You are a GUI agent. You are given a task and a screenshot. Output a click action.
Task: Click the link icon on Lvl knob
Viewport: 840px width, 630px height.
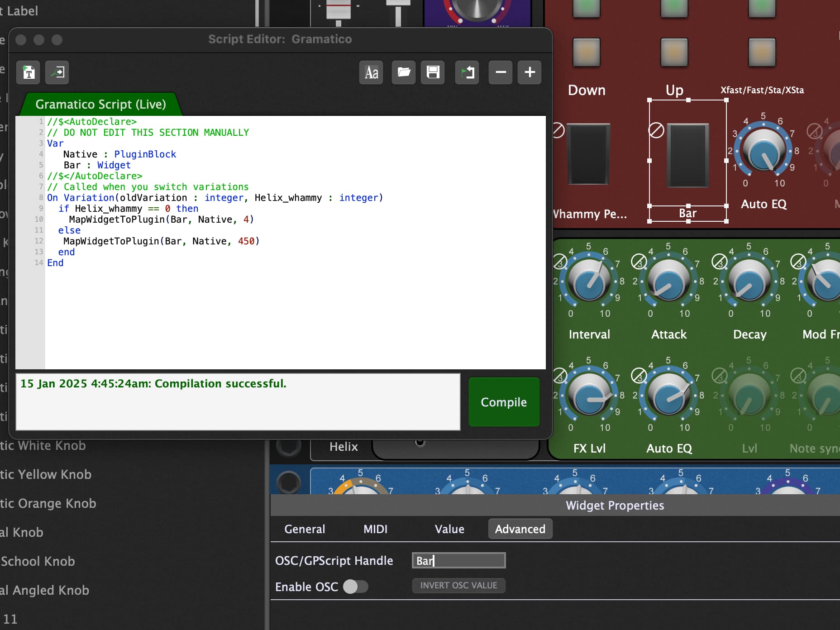(x=720, y=376)
